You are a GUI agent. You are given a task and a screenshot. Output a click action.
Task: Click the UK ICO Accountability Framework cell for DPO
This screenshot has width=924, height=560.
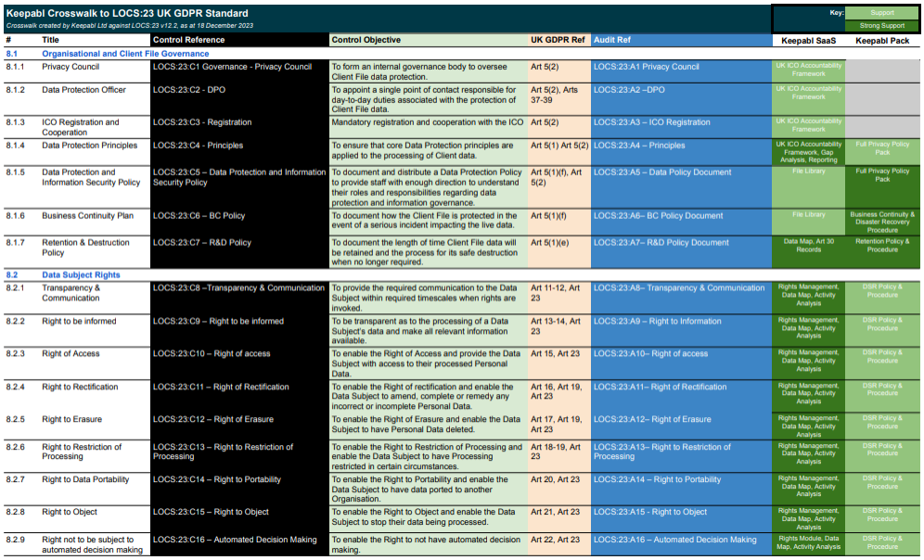pyautogui.click(x=808, y=91)
